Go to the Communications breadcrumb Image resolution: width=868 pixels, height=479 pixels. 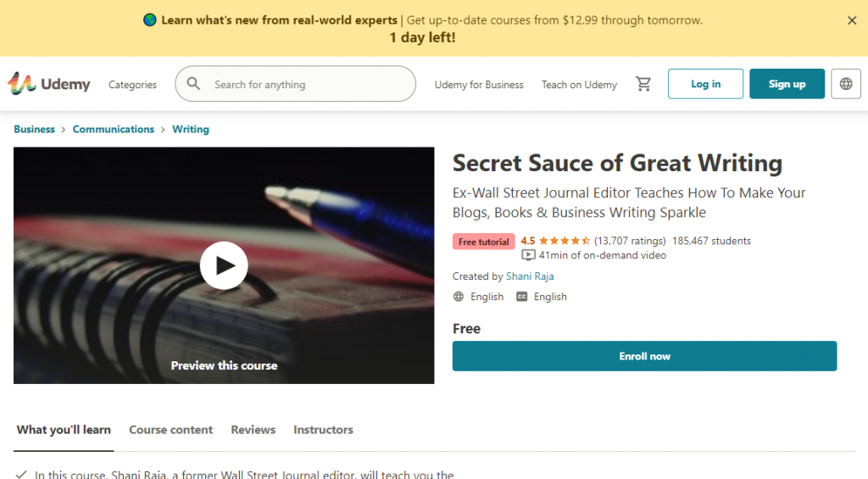pos(114,130)
